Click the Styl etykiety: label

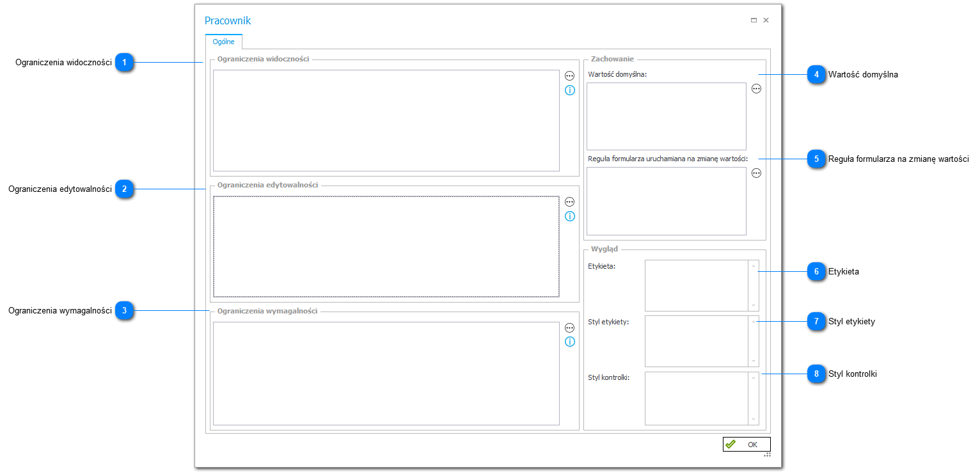tap(608, 322)
